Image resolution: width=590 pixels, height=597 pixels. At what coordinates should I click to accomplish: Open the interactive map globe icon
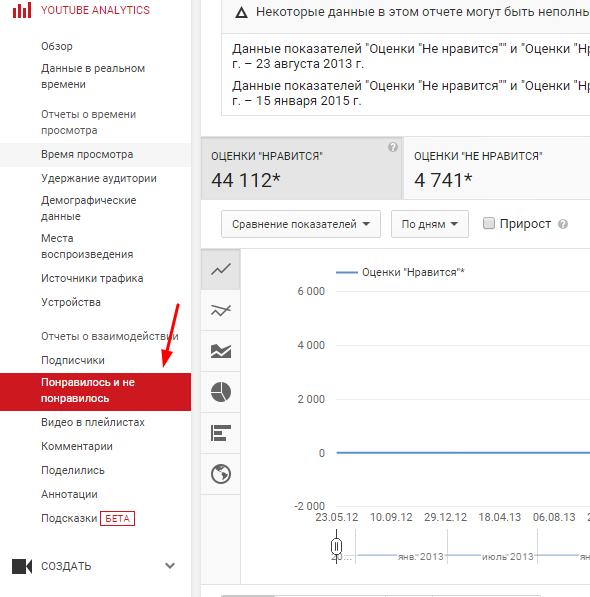pyautogui.click(x=221, y=474)
